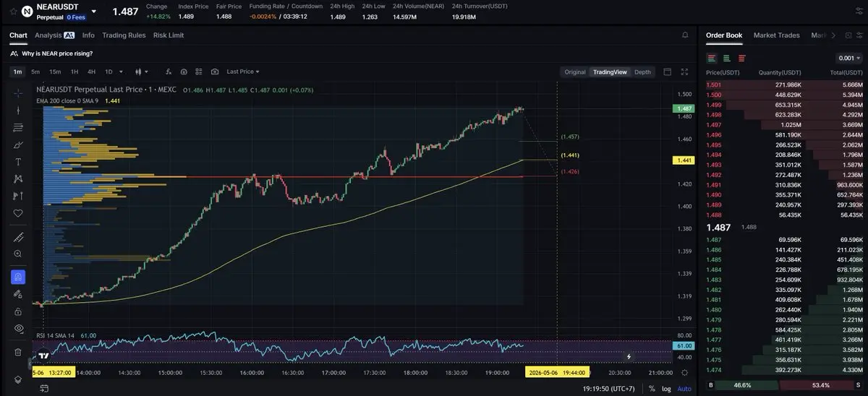Screen dimensions: 868x396
Task: Switch the chart to Original view
Action: (575, 72)
